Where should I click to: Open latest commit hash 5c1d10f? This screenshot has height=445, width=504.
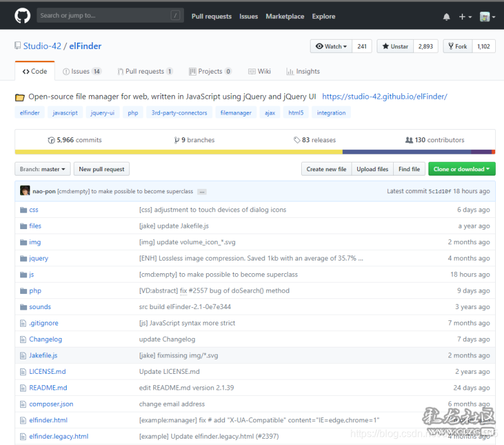point(440,191)
